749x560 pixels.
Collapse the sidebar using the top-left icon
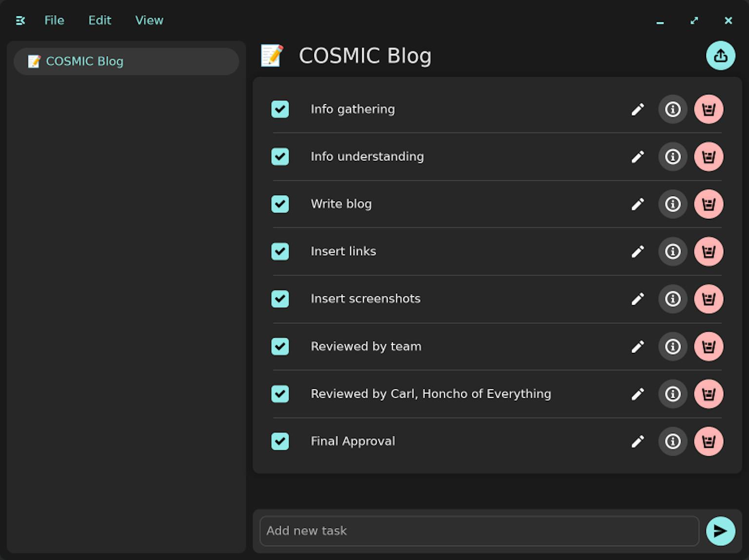pyautogui.click(x=20, y=20)
